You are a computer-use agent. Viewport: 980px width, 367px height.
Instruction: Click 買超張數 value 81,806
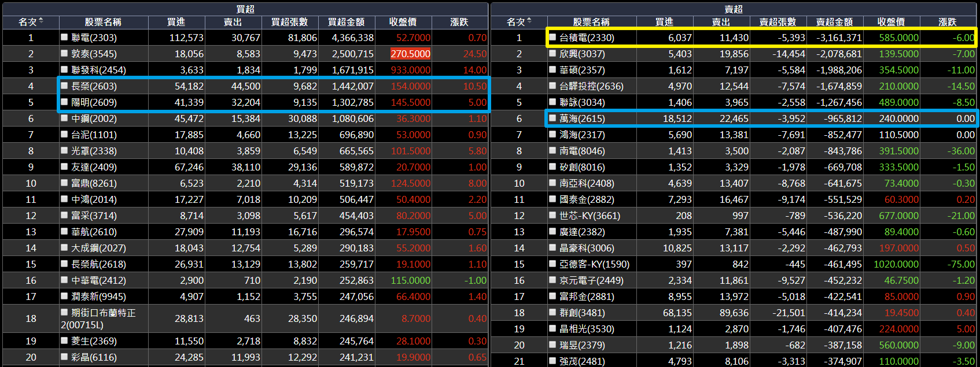303,38
